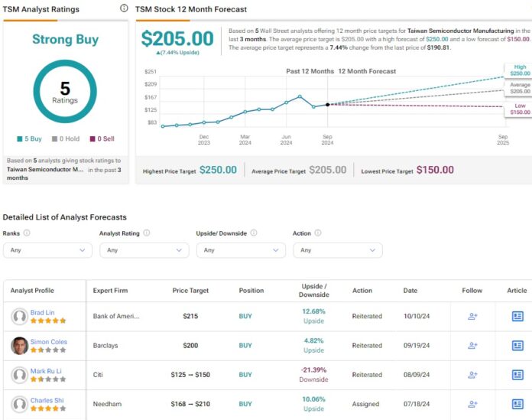Expand the Upside/Downside filter dropdown
Image resolution: width=532 pixels, height=420 pixels.
coord(241,250)
